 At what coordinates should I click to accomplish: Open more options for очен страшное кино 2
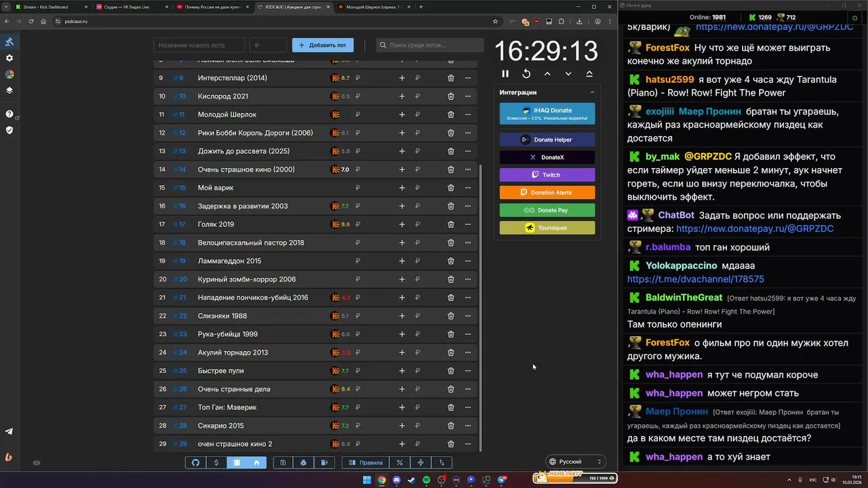tap(468, 444)
